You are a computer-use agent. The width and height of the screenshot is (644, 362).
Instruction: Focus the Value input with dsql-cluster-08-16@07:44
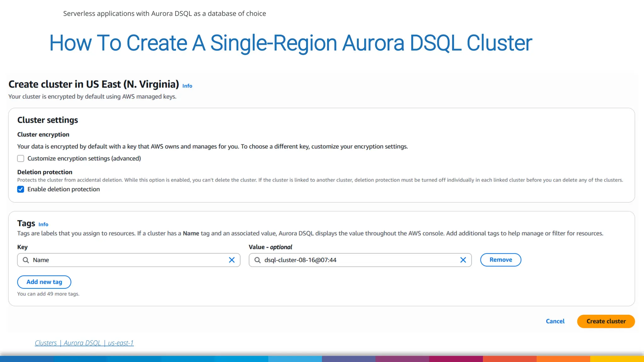pos(360,260)
